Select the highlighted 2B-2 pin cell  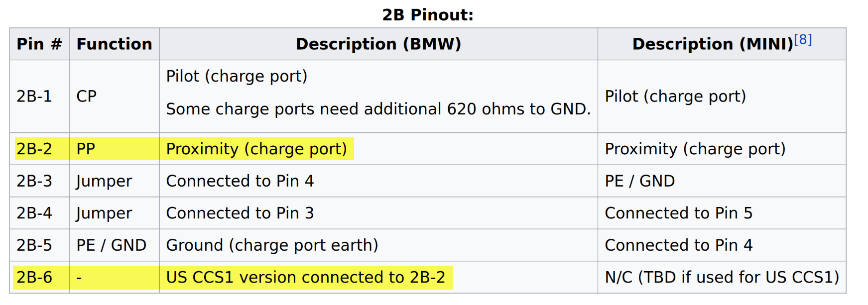point(34,149)
